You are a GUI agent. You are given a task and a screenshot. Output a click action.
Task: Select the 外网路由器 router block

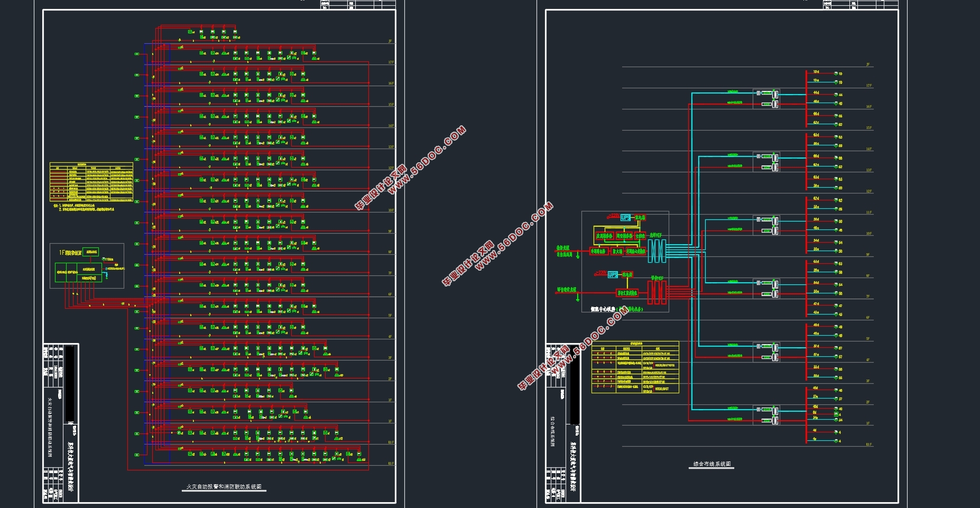click(598, 252)
